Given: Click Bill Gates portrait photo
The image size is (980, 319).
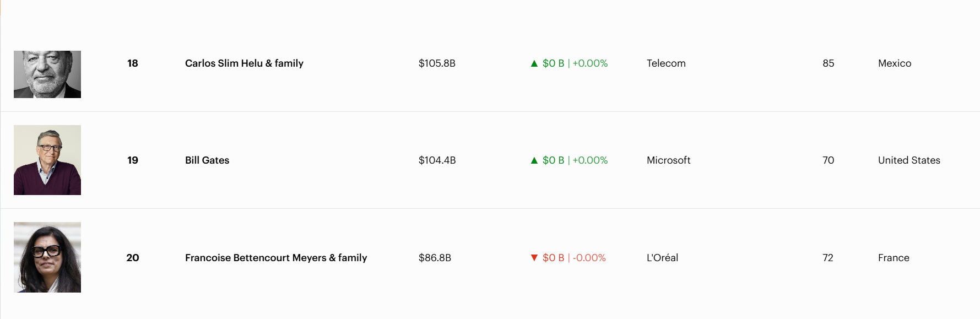Looking at the screenshot, I should click(47, 160).
